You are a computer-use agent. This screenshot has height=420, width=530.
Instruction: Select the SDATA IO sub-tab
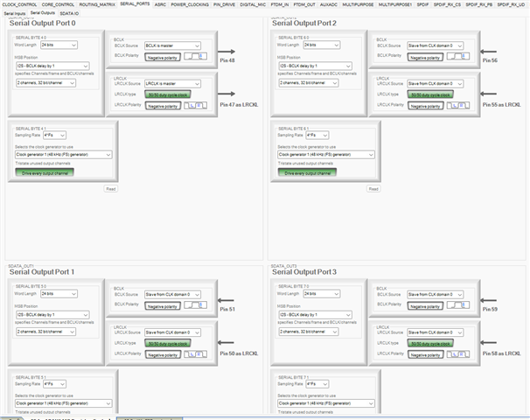(x=69, y=13)
